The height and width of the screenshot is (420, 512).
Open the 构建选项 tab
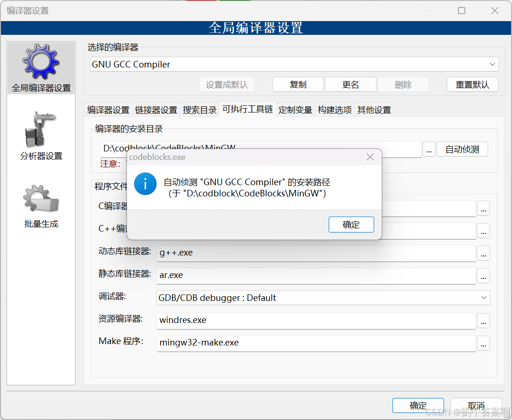(334, 109)
